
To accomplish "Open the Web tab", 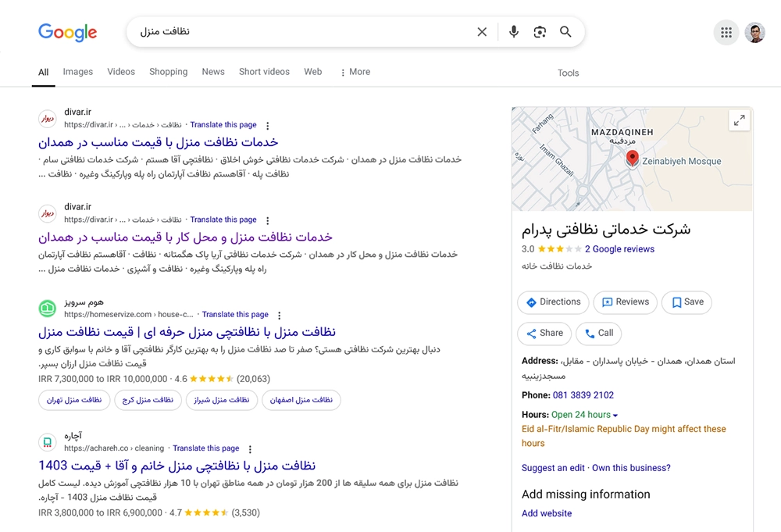I will pos(313,72).
